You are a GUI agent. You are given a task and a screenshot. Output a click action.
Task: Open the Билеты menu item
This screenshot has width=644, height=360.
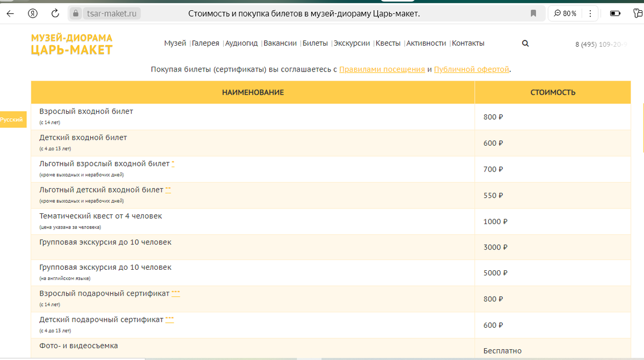(315, 44)
